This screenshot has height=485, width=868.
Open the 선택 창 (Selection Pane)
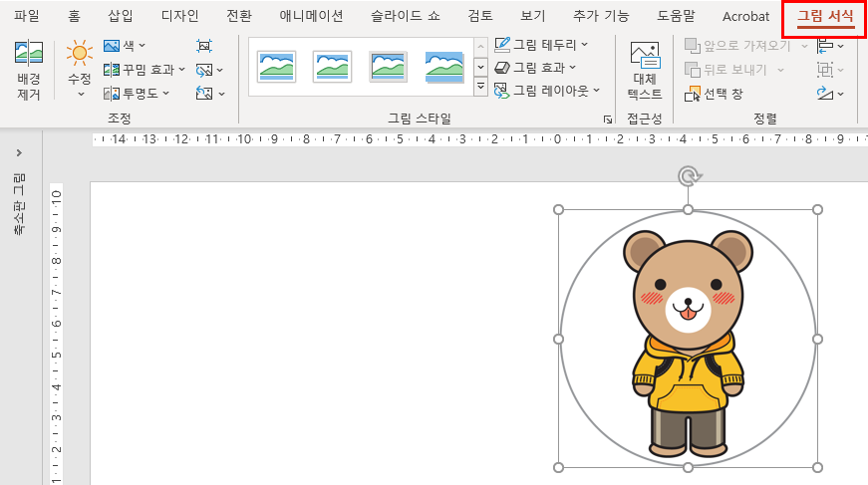[715, 94]
